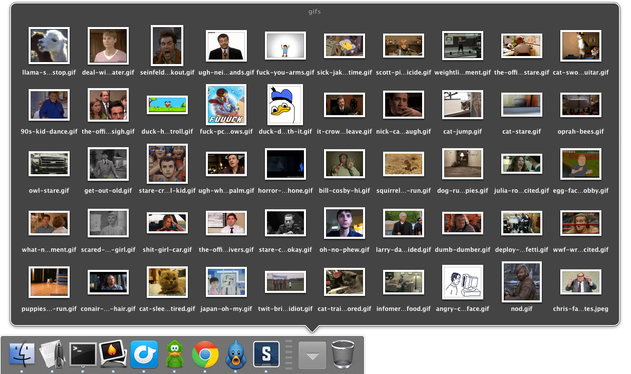Open the blue circular arrow Dock app
The image size is (631, 374).
pos(144,354)
